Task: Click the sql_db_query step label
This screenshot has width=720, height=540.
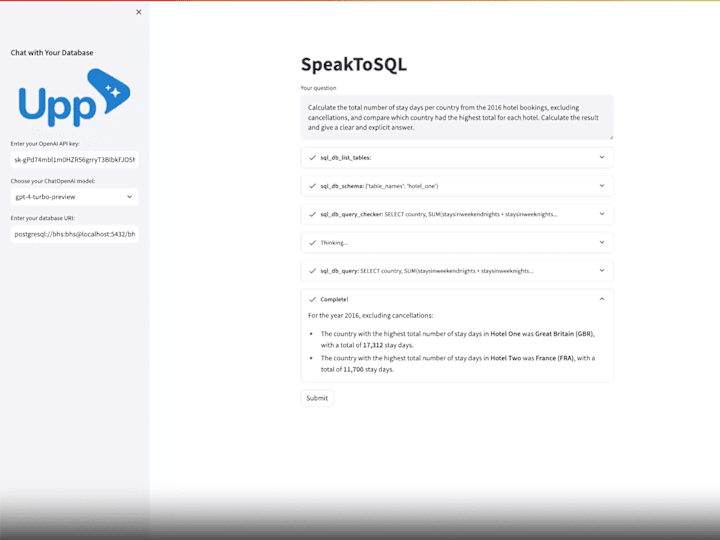Action: coord(427,271)
